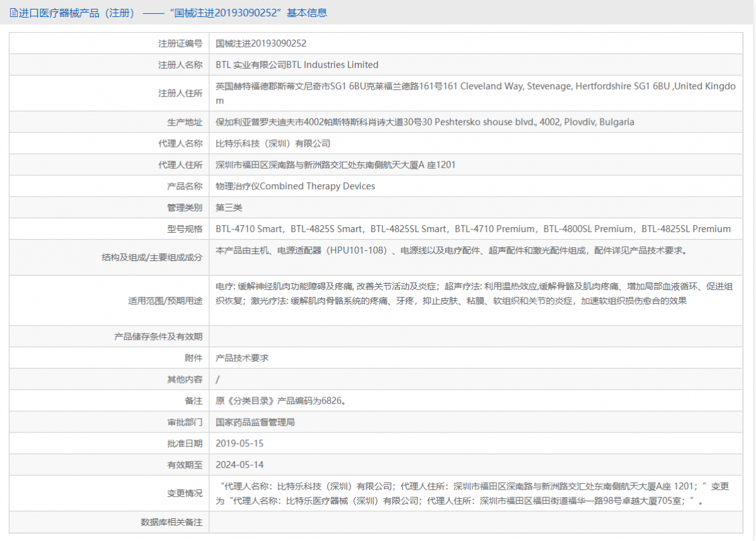This screenshot has height=541, width=756.
Task: Select the 电疗: 缓解神经肌肉功能障碍 intended use text
Action: click(474, 294)
